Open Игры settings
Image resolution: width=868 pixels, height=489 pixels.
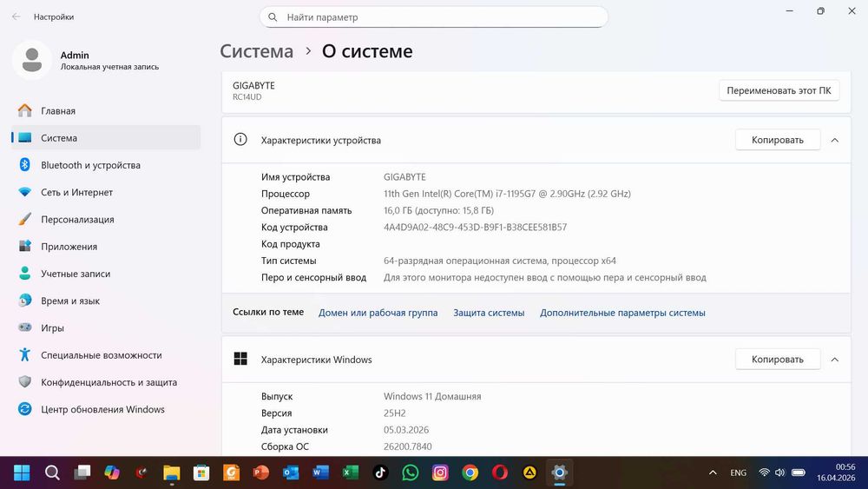point(105,327)
